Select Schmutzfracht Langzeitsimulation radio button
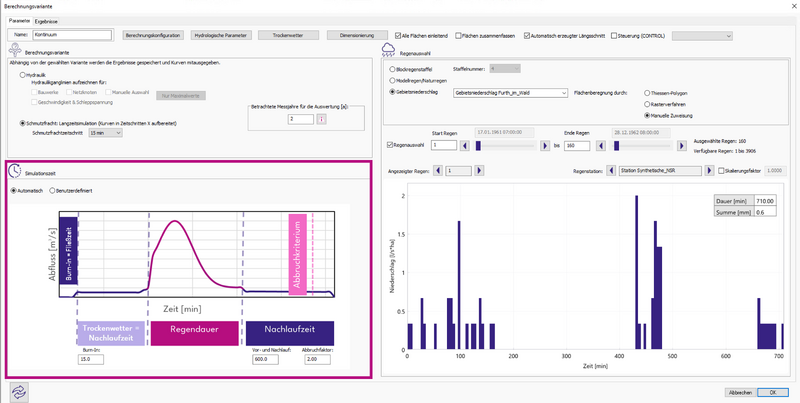The height and width of the screenshot is (403, 800). coord(22,123)
